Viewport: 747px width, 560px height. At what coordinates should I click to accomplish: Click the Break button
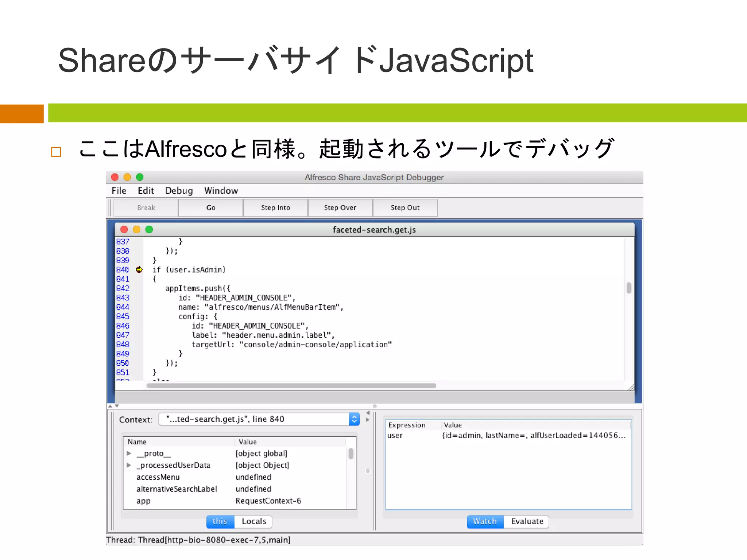point(146,208)
